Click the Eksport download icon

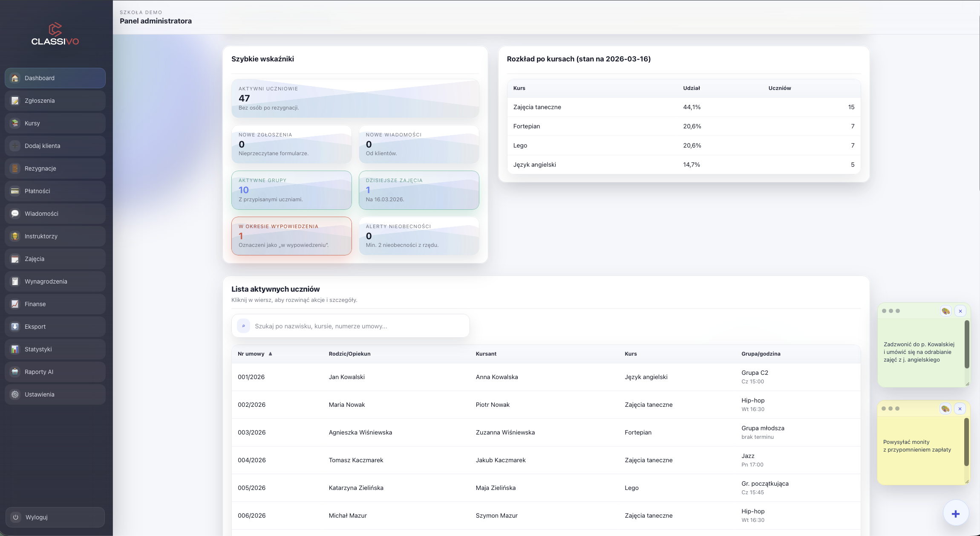tap(15, 327)
